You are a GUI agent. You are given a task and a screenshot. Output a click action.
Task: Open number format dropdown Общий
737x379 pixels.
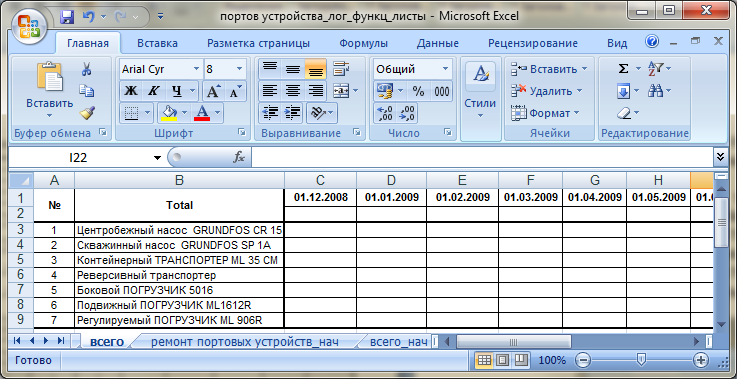pos(445,69)
